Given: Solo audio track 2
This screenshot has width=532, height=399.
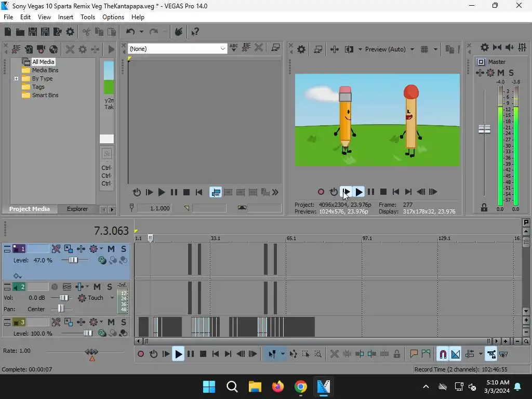Looking at the screenshot, I should pos(109,287).
